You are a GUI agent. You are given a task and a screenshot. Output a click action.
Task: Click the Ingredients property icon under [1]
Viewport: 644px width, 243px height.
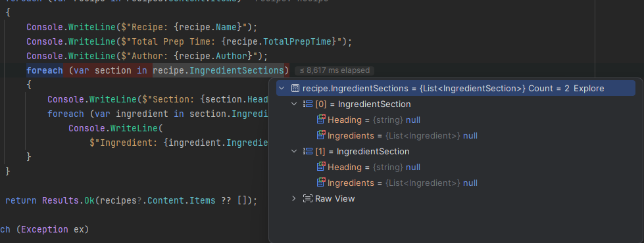pyautogui.click(x=321, y=183)
